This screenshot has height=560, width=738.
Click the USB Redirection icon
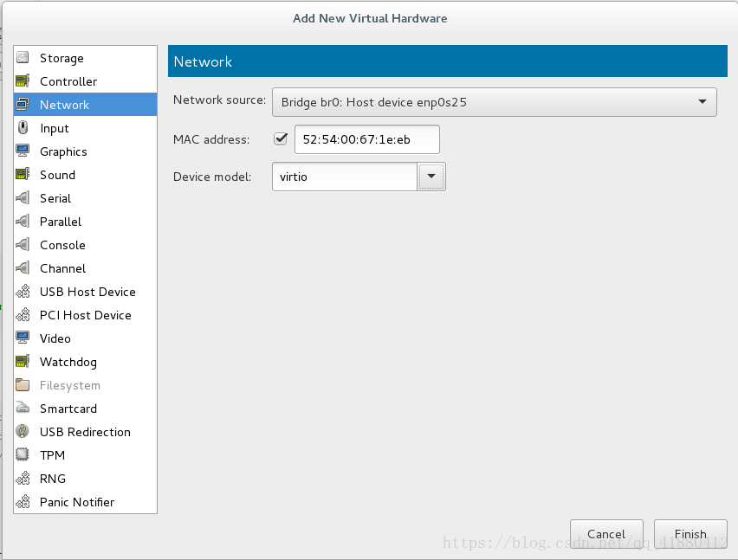click(x=23, y=431)
